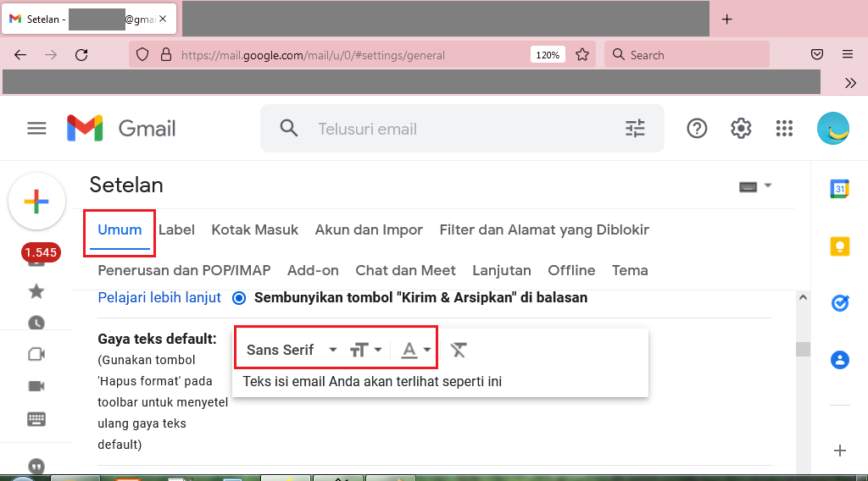Clear formatting in default text style

pos(459,350)
